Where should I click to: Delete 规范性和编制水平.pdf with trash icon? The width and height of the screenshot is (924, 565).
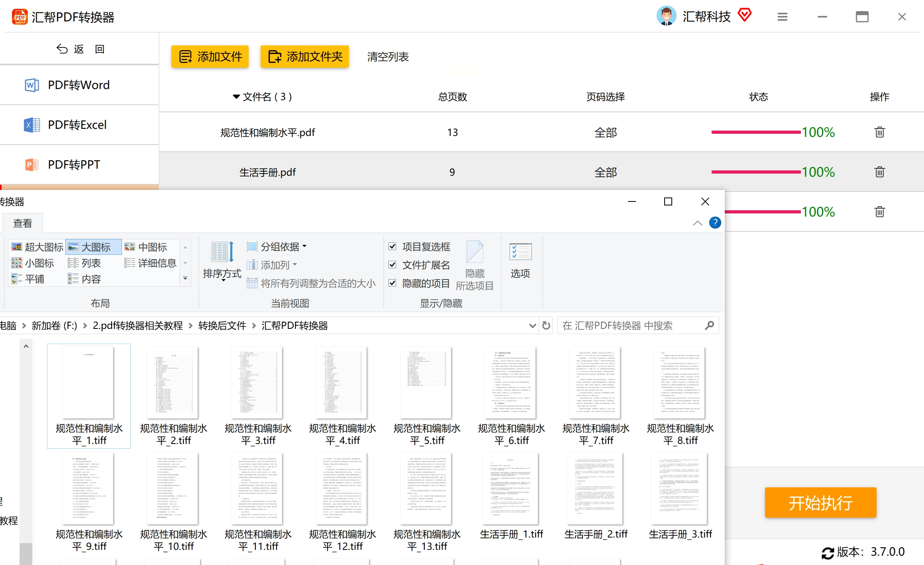(x=879, y=132)
